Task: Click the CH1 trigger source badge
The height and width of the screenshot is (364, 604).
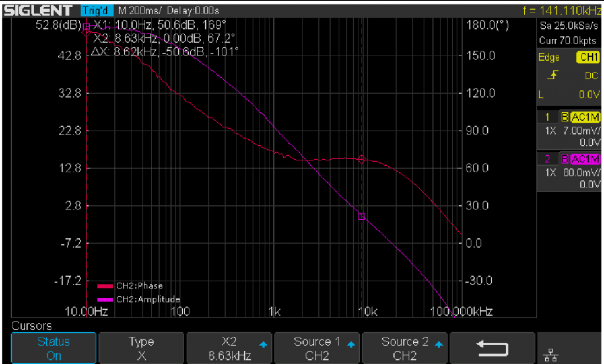Action: click(x=588, y=58)
